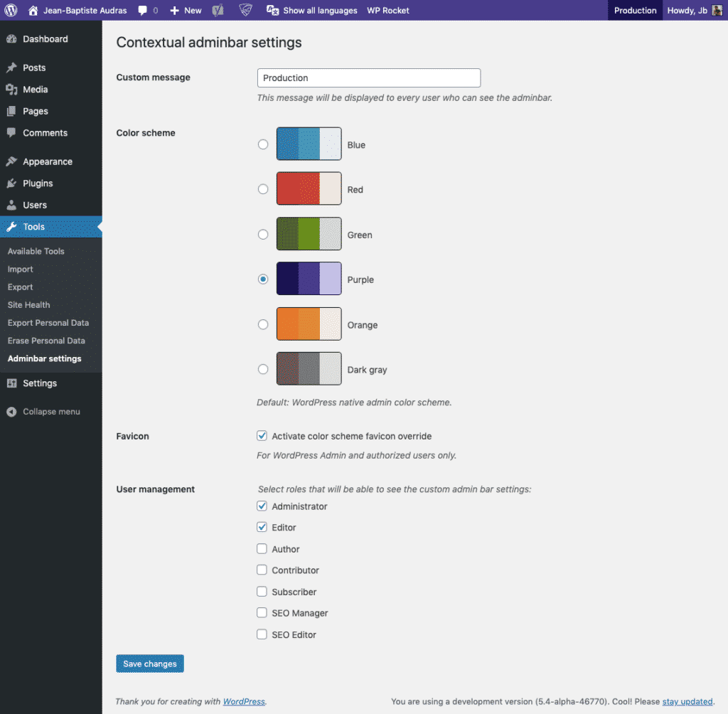
Task: Click the Purple color scheme swatch
Action: (309, 279)
